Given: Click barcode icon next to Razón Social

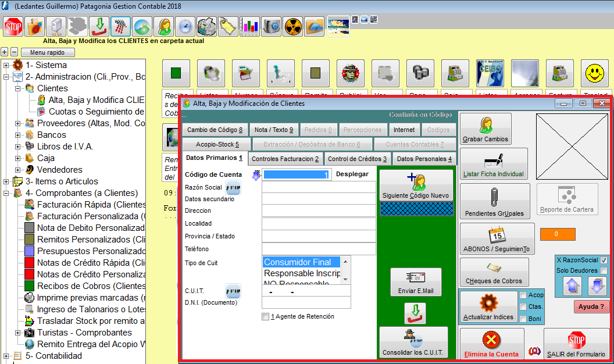Looking at the screenshot, I should (x=233, y=188).
